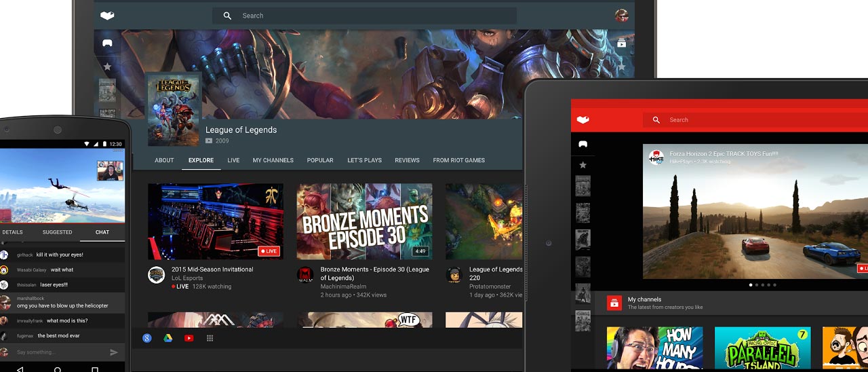
Task: Select the gamepad icon in laptop sidebar
Action: click(x=107, y=43)
